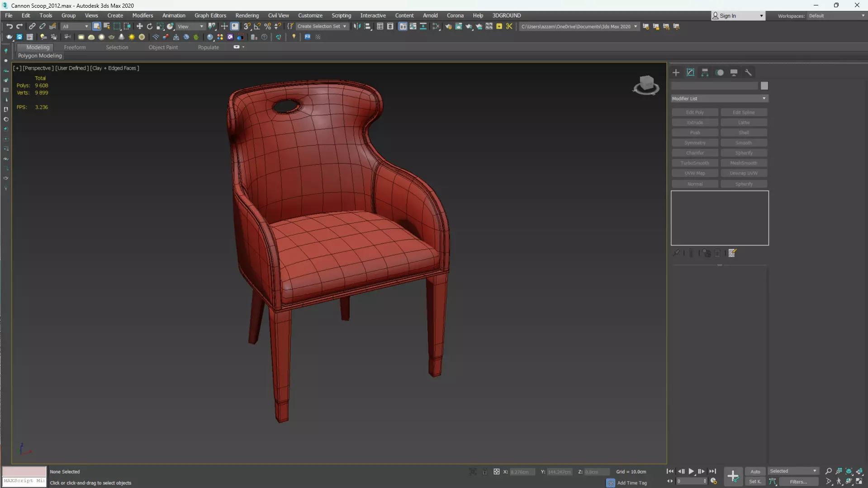Open the Rendering menu

tap(247, 15)
